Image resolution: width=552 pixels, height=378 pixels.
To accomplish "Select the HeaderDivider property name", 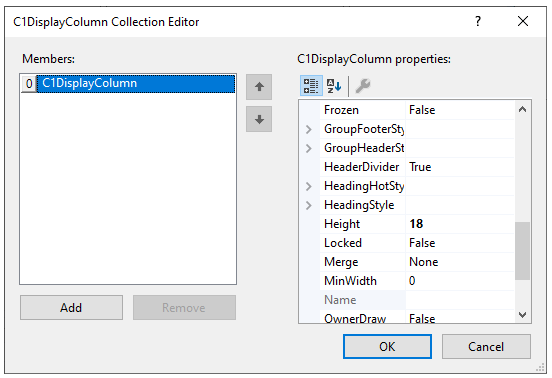I will point(361,167).
